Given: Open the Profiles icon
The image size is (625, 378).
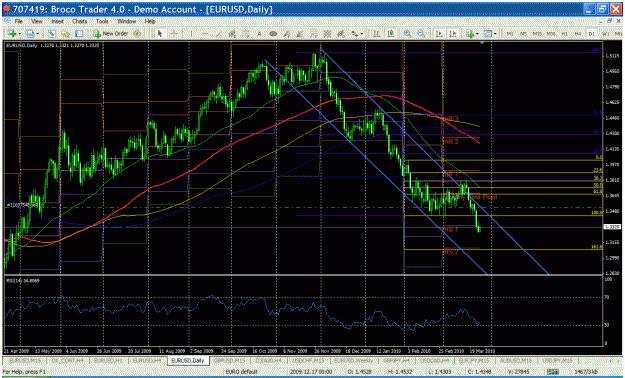Looking at the screenshot, I should click(x=29, y=34).
